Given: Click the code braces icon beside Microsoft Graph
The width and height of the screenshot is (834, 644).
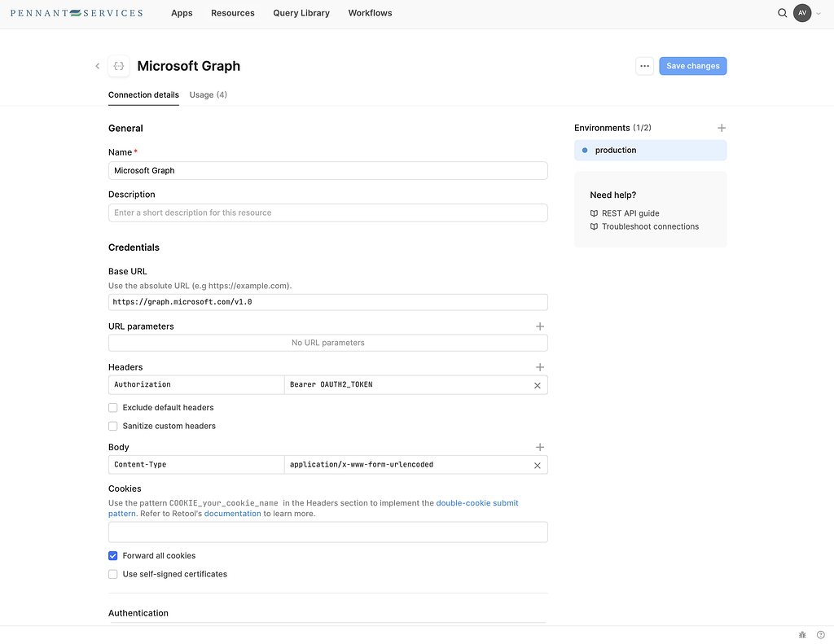Looking at the screenshot, I should tap(116, 66).
